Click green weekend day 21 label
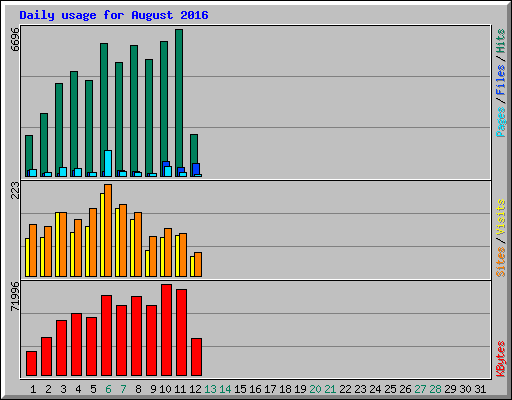Screen dimensions: 512x400 [x=330, y=389]
